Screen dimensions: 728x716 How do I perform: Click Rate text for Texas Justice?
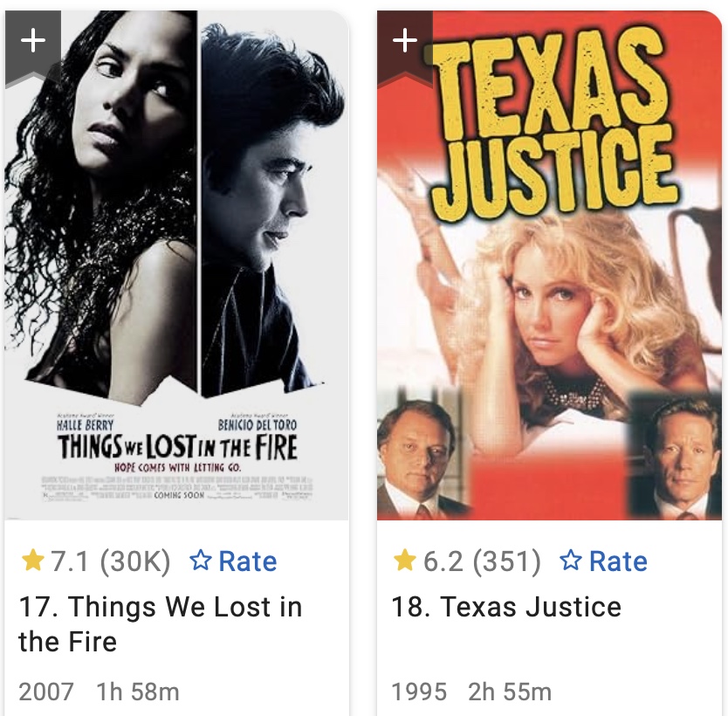(x=618, y=561)
